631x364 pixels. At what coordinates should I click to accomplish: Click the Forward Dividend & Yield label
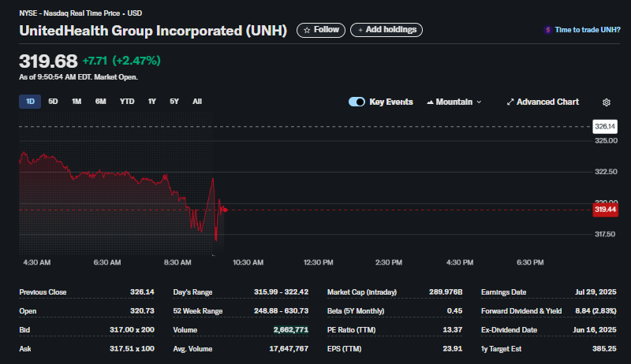click(521, 311)
